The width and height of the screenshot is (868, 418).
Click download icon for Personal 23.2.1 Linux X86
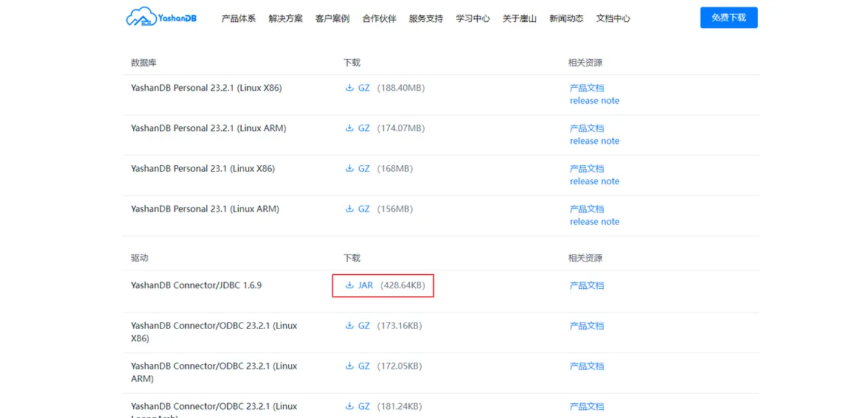(349, 88)
